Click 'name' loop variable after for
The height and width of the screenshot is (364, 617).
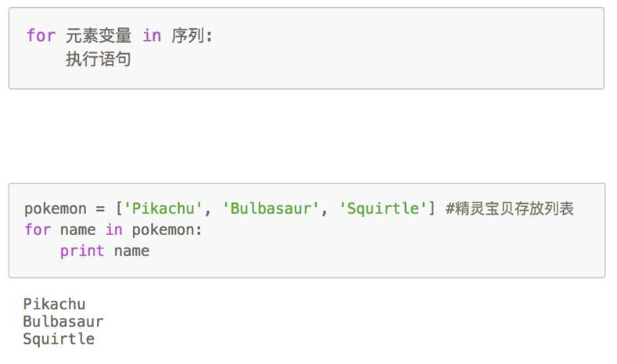[x=77, y=230]
